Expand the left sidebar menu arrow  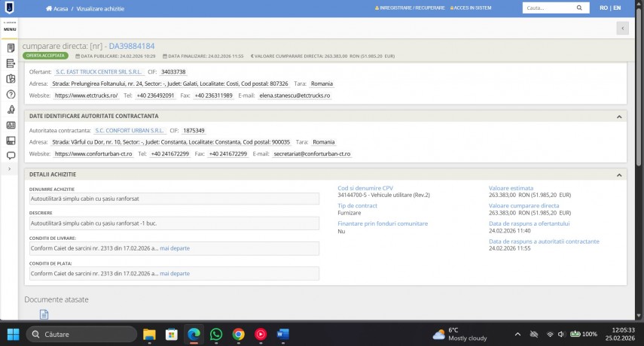coord(8,169)
